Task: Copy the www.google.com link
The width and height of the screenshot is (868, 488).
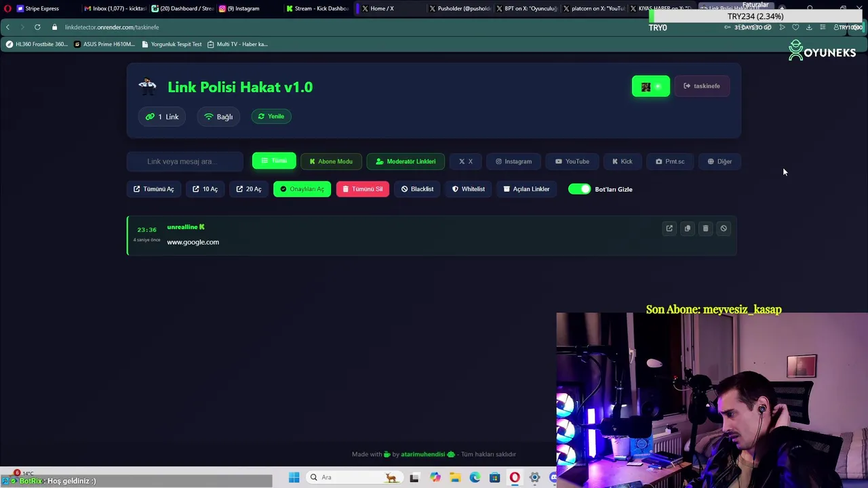Action: (688, 228)
